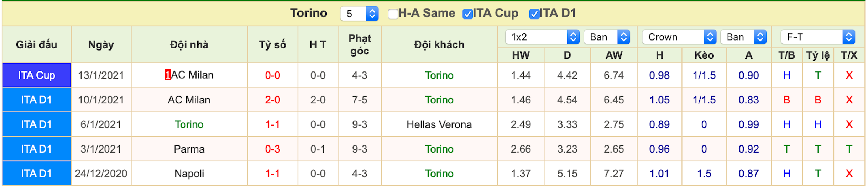Click the ITA D1 cell for 24/12/2020
This screenshot has height=186, width=868.
click(x=37, y=174)
